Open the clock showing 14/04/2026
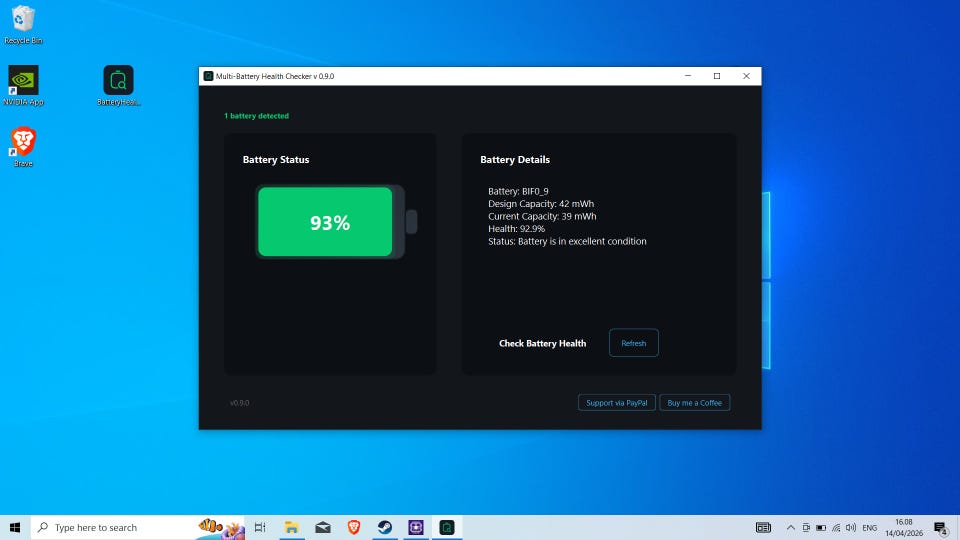 [904, 527]
